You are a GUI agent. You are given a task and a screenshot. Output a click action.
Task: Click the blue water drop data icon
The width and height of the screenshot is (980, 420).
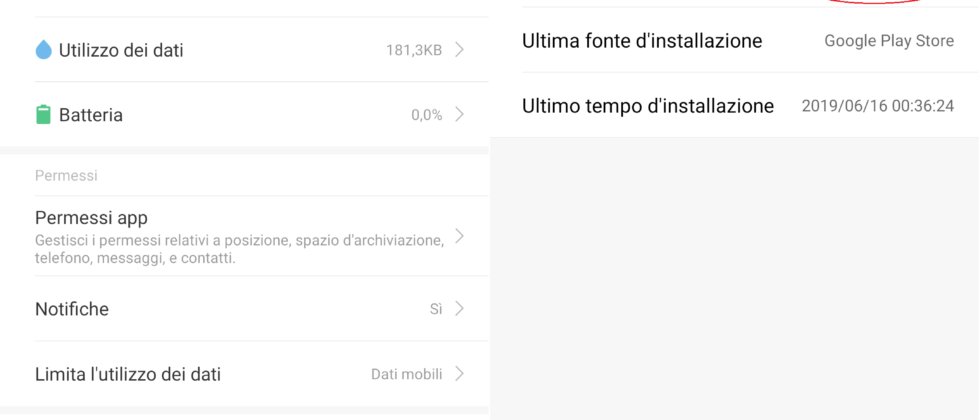point(43,50)
